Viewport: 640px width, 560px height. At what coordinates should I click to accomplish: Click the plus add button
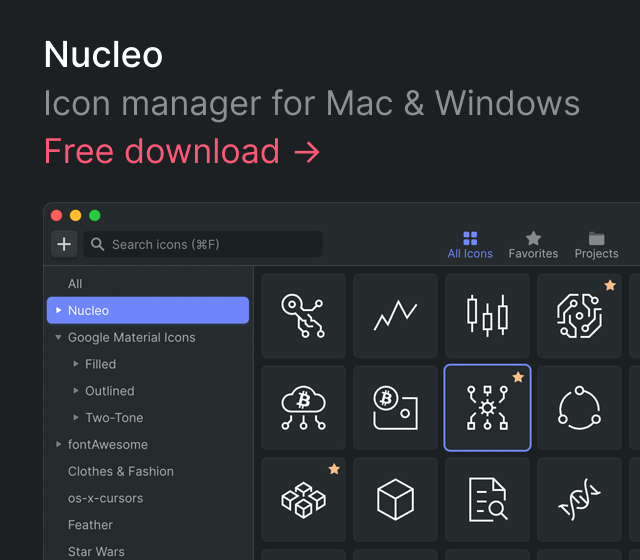coord(64,244)
